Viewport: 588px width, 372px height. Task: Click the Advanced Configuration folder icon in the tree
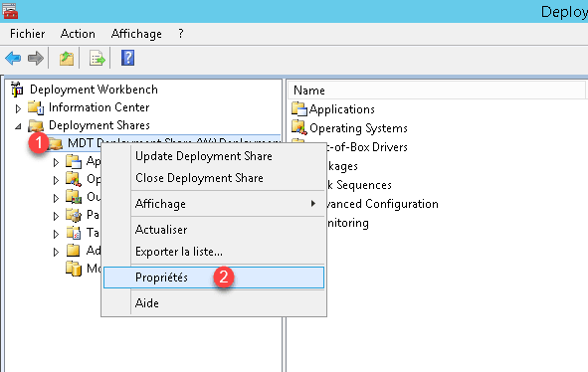click(73, 250)
